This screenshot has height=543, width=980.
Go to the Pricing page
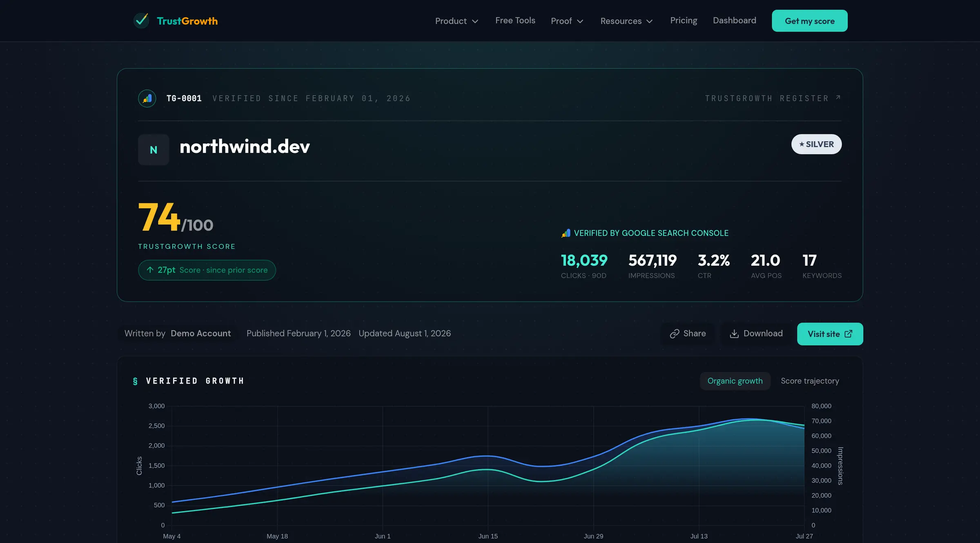coord(684,20)
